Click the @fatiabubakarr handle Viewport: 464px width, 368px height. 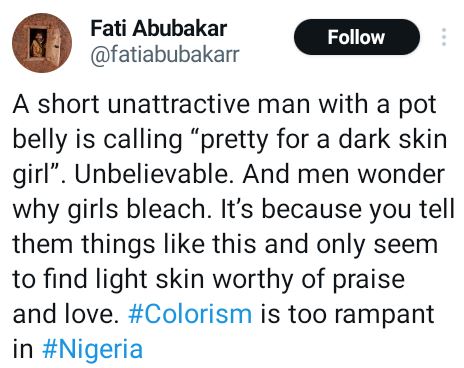[x=165, y=54]
